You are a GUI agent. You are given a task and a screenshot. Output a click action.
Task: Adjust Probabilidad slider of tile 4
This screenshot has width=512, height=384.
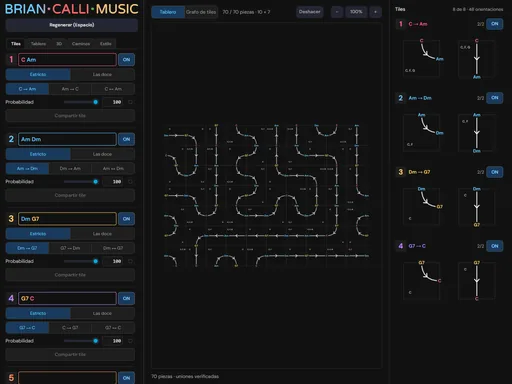tap(81, 341)
